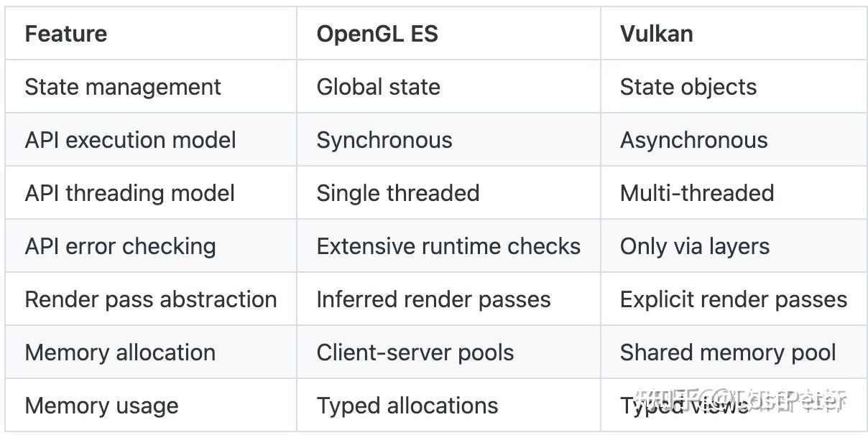Click the Synchronous cell
This screenshot has height=435, width=868.
[x=384, y=140]
